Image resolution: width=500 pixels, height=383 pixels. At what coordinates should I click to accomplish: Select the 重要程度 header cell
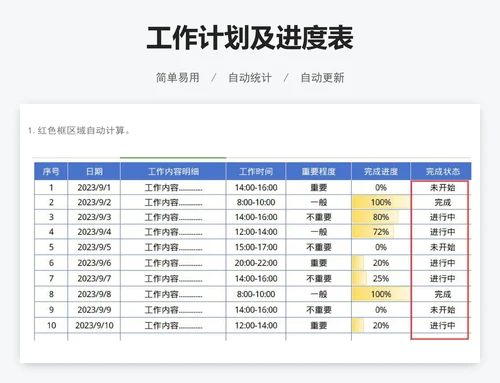318,171
